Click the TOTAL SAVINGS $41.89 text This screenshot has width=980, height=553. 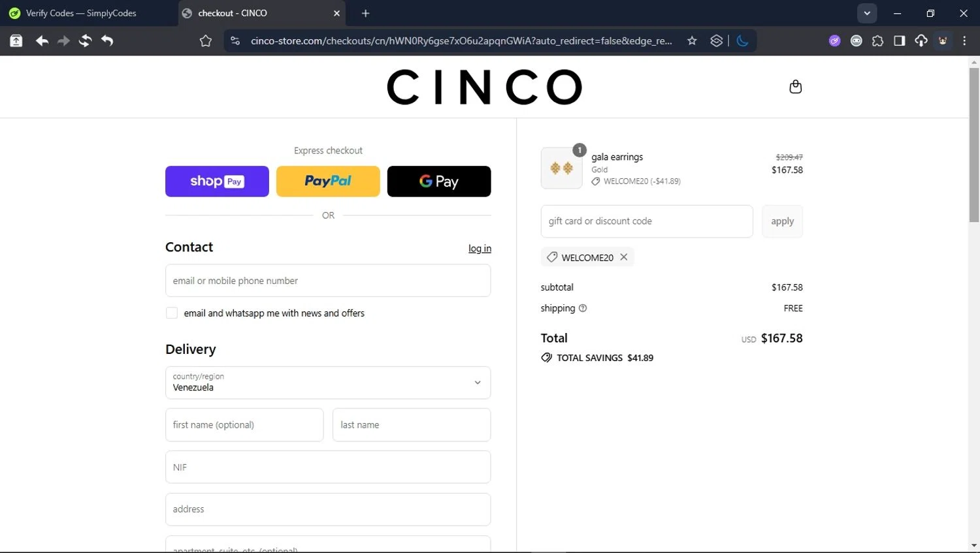coord(605,358)
